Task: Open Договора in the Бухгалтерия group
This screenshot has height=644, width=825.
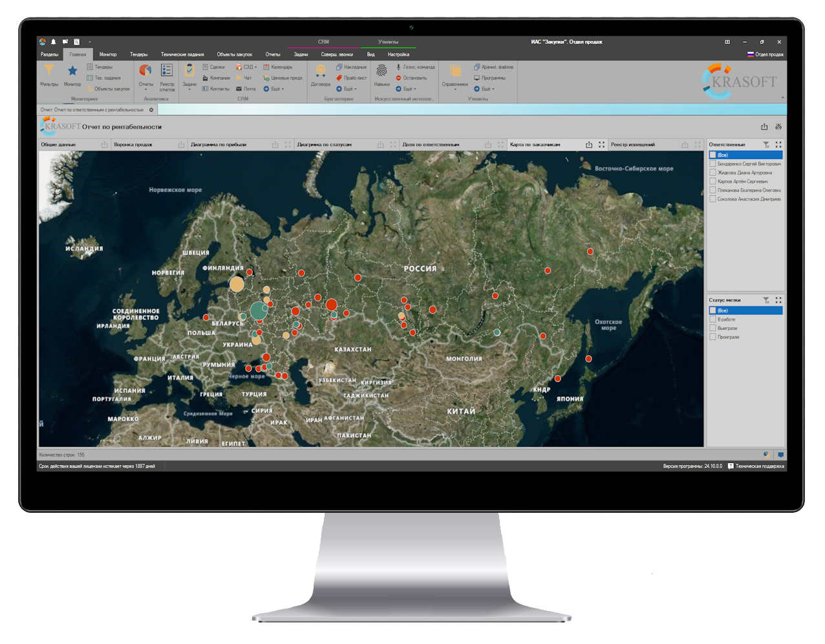Action: (x=320, y=73)
